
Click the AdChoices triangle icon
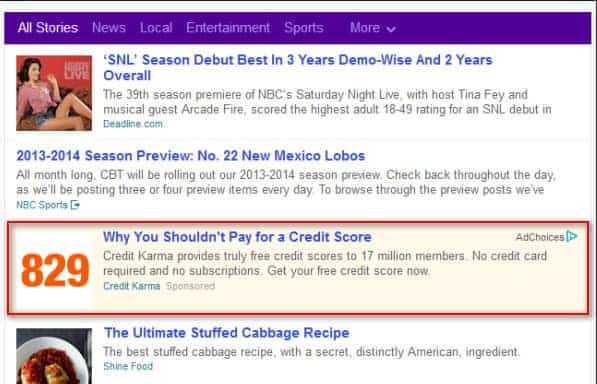(571, 236)
